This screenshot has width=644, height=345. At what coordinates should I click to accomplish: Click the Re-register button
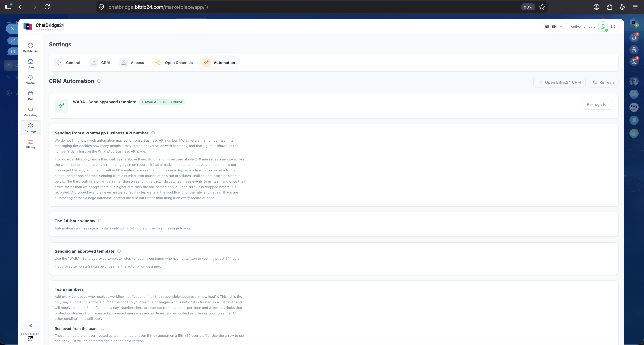click(597, 104)
